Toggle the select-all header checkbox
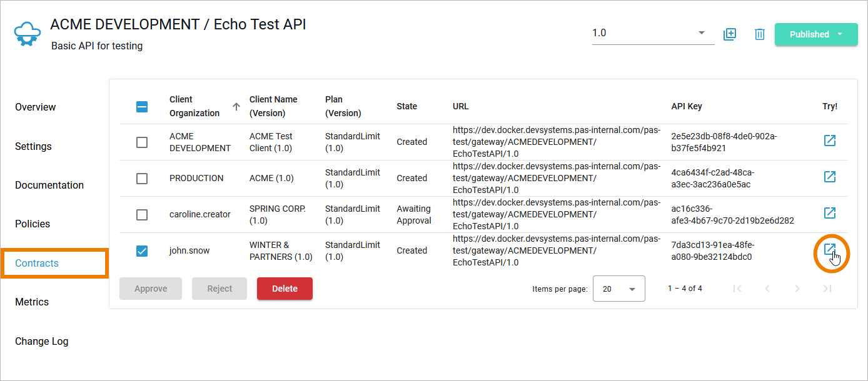This screenshot has height=381, width=868. tap(142, 107)
